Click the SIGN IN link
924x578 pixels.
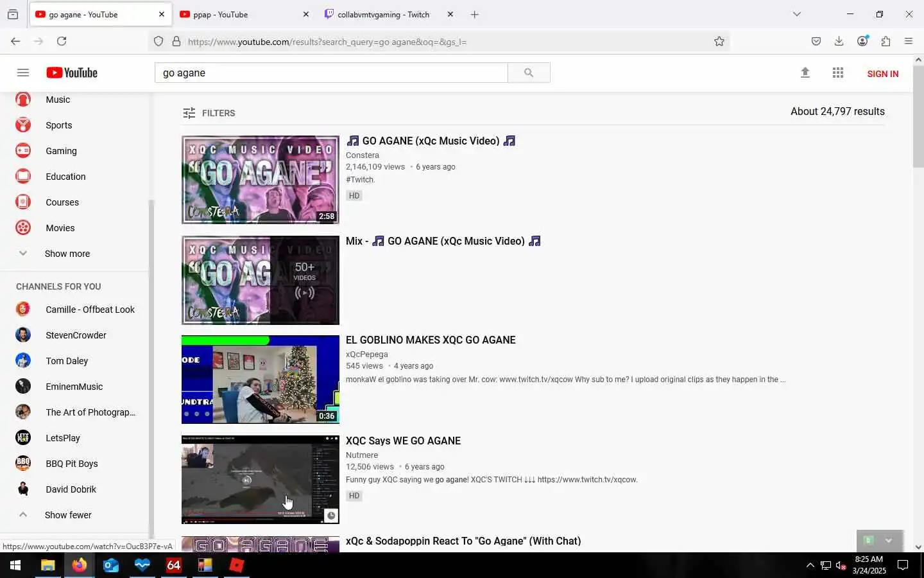(x=882, y=74)
